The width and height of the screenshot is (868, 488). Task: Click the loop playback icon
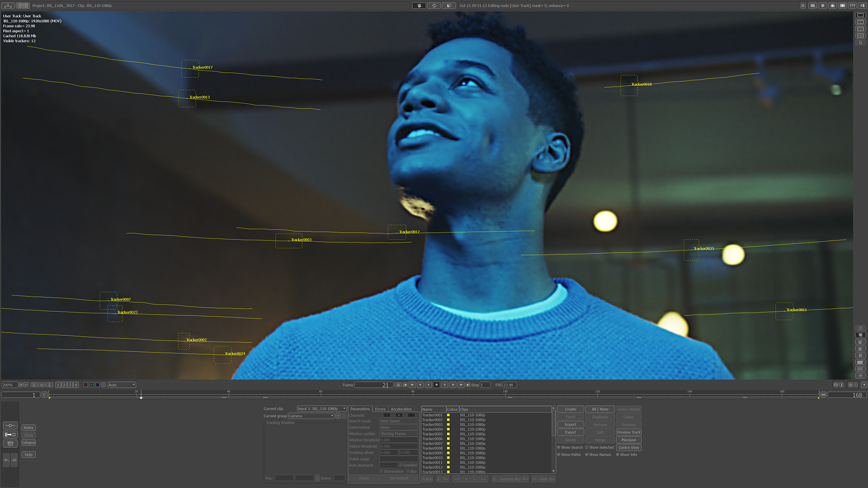coord(398,385)
